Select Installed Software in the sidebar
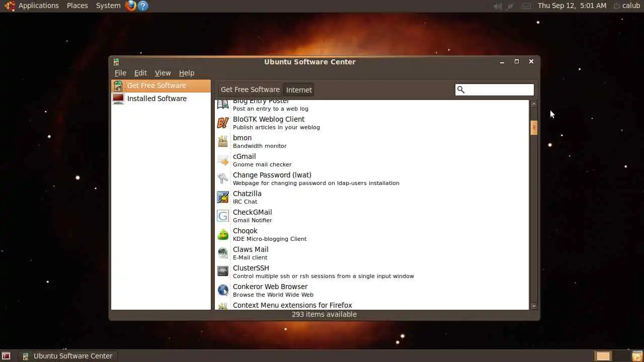 [161, 99]
